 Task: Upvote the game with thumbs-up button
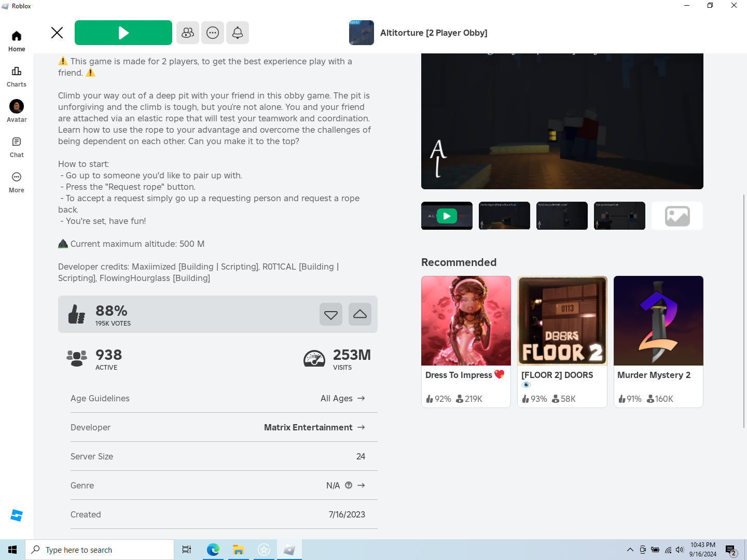click(360, 314)
